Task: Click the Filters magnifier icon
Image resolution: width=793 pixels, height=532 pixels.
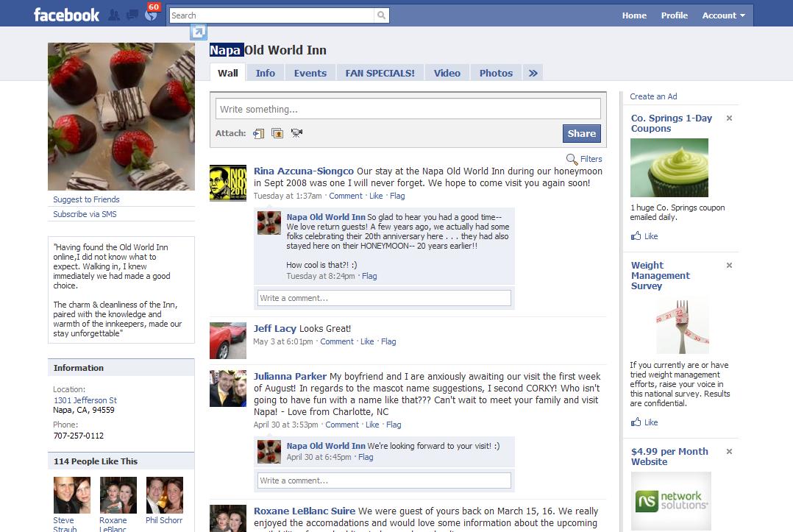Action: coord(572,159)
